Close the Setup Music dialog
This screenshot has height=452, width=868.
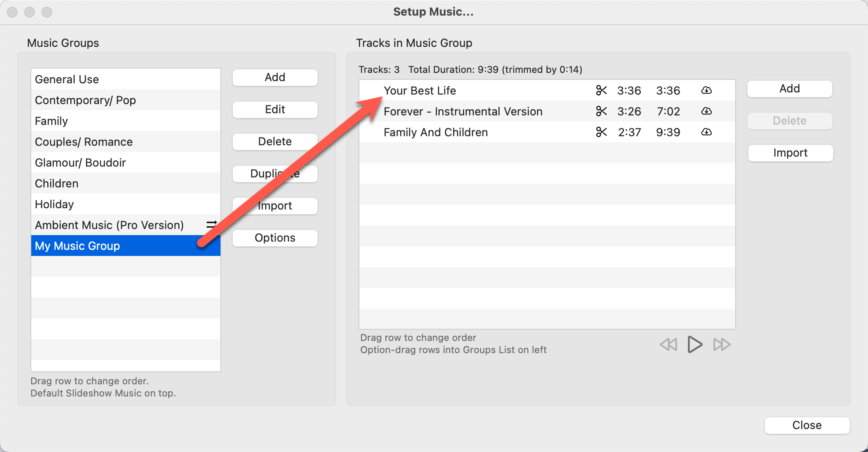coord(806,425)
